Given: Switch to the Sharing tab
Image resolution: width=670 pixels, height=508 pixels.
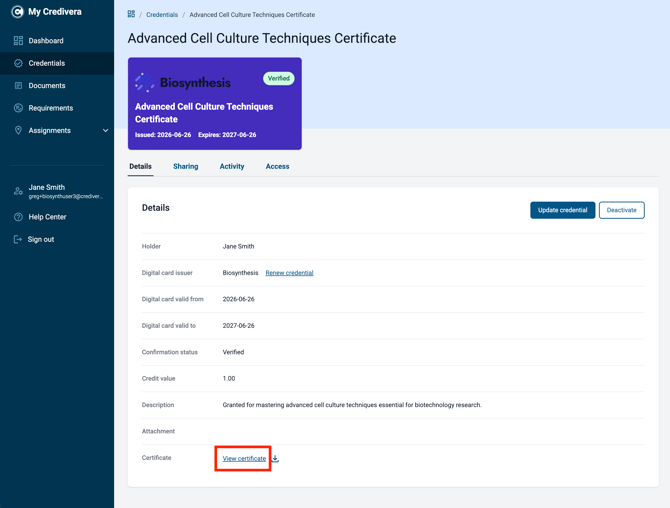Looking at the screenshot, I should pyautogui.click(x=185, y=167).
